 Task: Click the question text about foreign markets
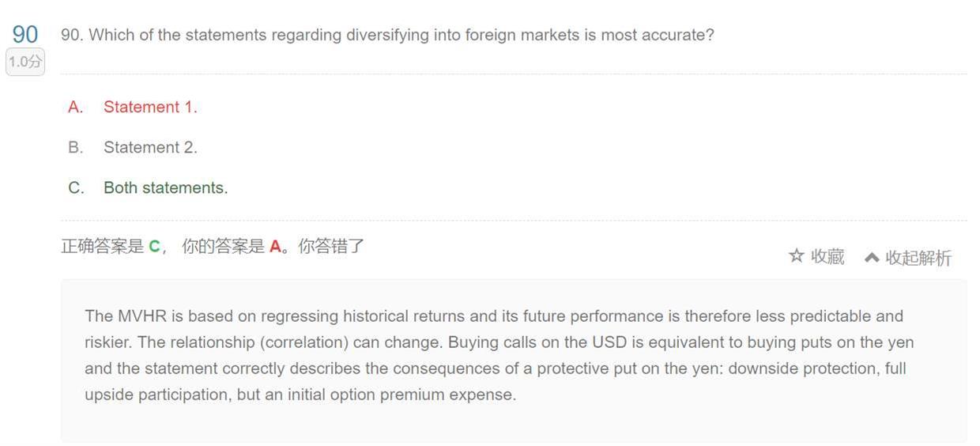[387, 36]
